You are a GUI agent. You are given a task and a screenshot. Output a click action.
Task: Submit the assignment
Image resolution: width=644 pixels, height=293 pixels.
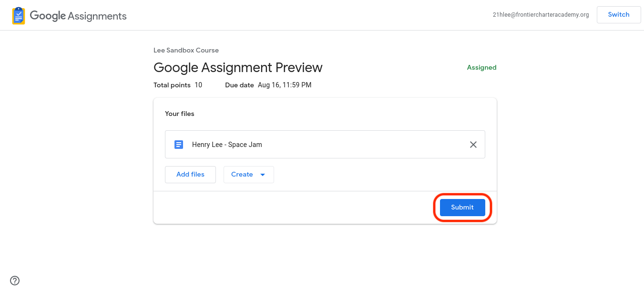point(462,208)
